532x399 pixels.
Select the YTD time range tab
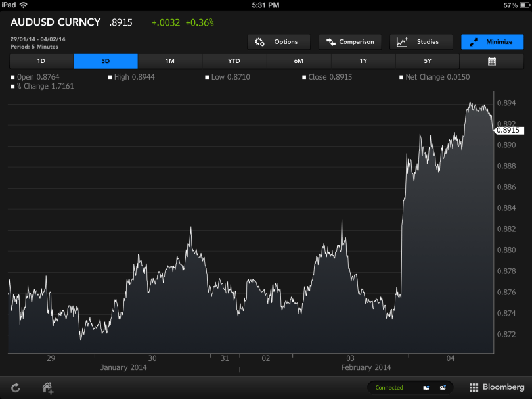tap(234, 61)
